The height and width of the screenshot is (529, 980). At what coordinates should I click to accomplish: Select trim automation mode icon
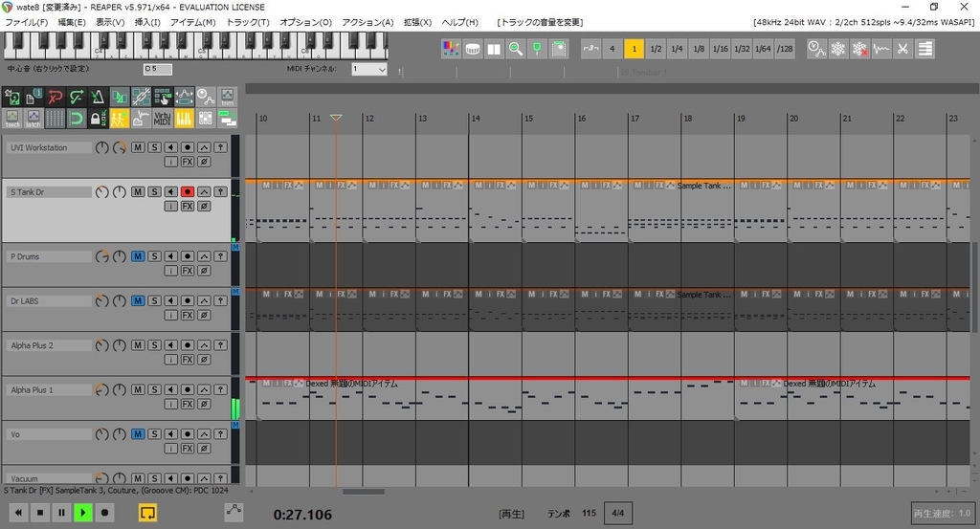227,97
